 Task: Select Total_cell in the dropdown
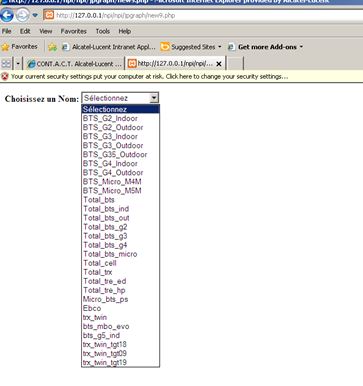(121, 263)
